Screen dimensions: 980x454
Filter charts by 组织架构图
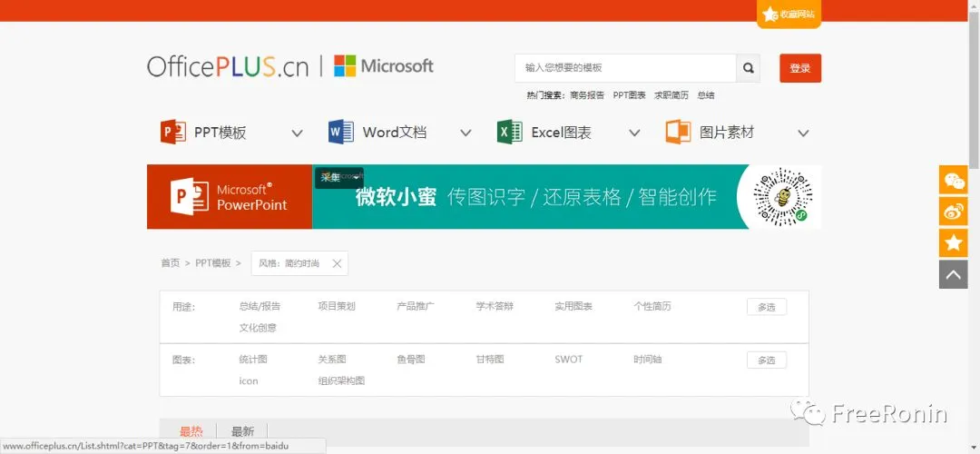click(341, 380)
